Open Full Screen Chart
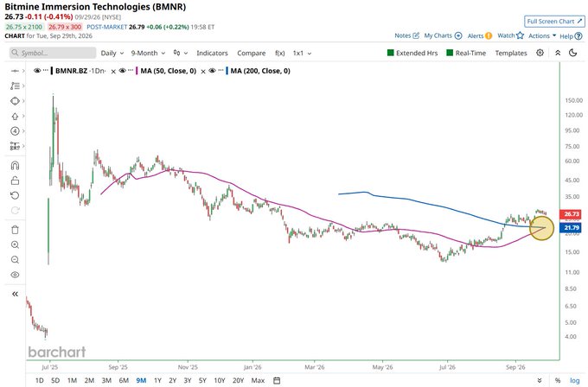This screenshot has height=387, width=588. (554, 22)
